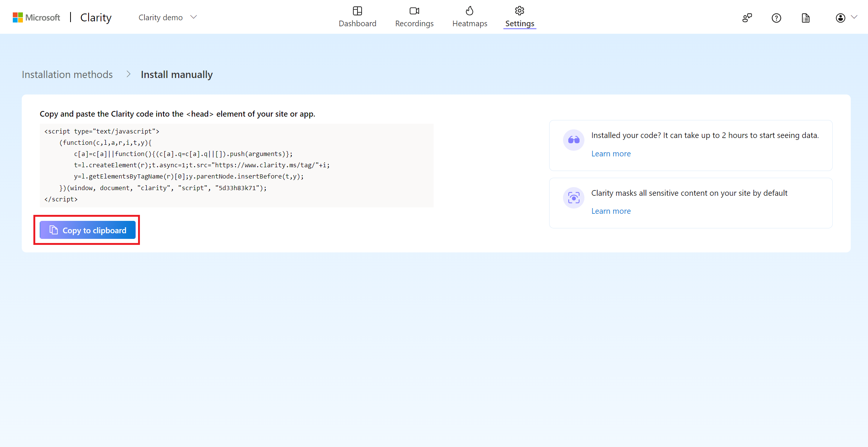The width and height of the screenshot is (868, 447).
Task: Click Learn more under sensitive content masking
Action: point(611,210)
